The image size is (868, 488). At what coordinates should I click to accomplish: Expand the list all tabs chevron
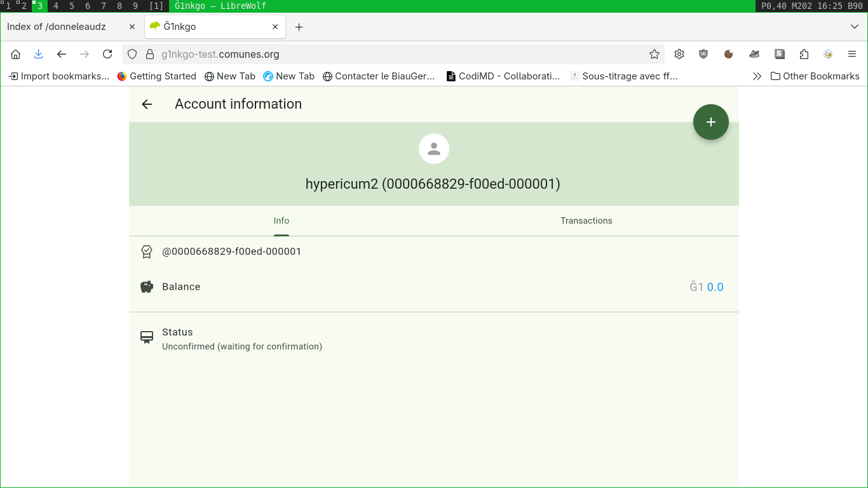pos(855,27)
